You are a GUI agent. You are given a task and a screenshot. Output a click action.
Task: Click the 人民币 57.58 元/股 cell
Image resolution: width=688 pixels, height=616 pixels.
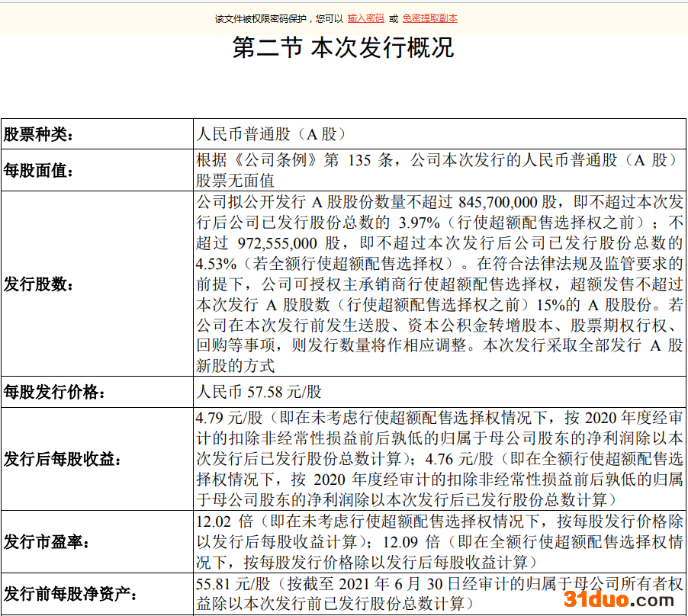point(259,393)
